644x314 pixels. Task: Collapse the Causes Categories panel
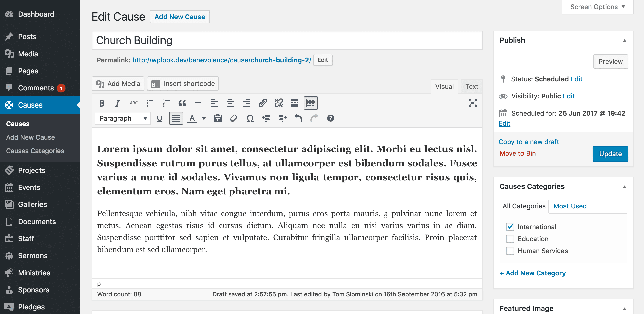click(625, 187)
